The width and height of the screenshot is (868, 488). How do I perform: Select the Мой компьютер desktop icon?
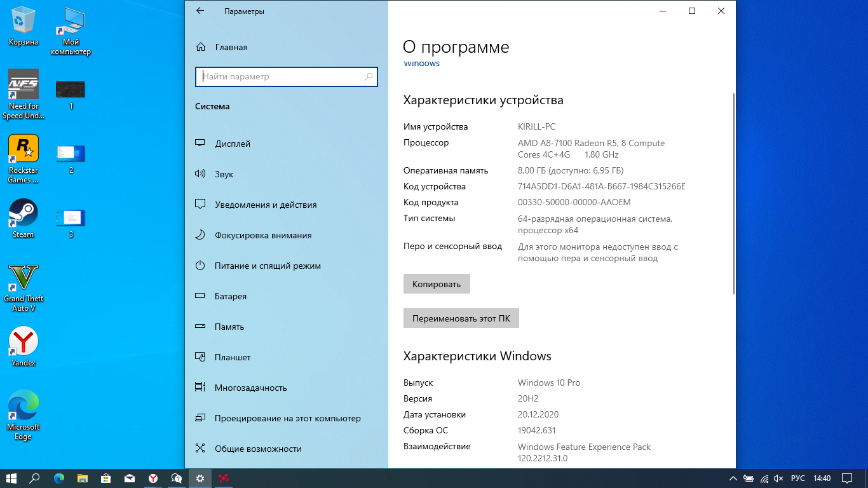click(x=71, y=32)
